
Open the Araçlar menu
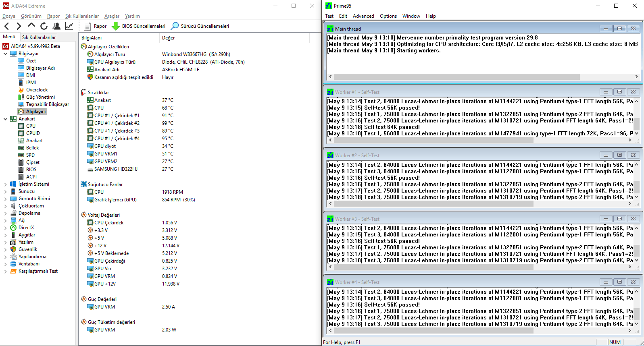point(112,16)
